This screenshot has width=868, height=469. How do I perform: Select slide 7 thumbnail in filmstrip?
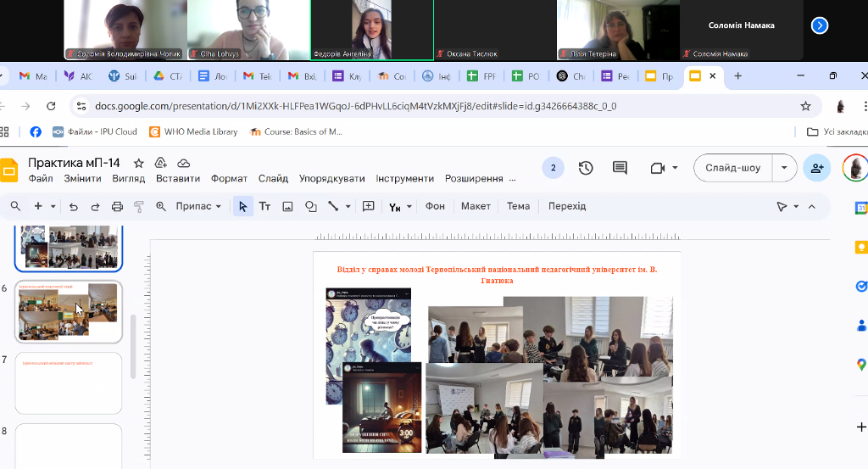click(x=69, y=382)
